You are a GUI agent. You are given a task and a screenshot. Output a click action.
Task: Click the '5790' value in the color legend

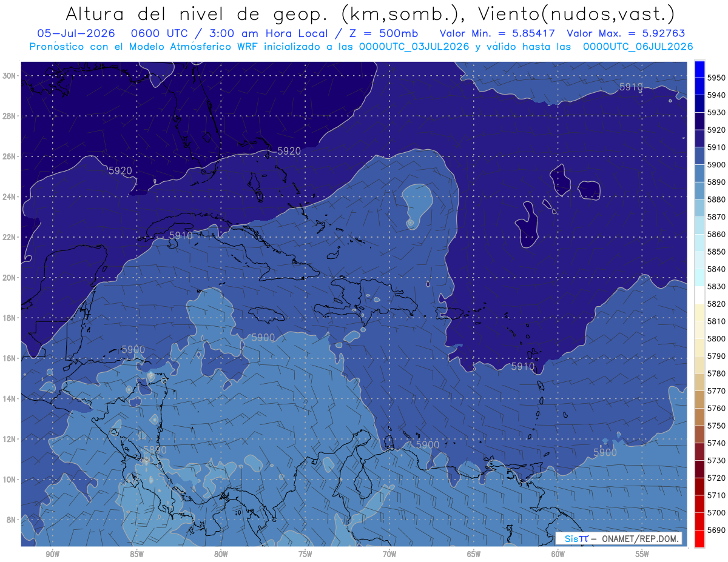[717, 356]
